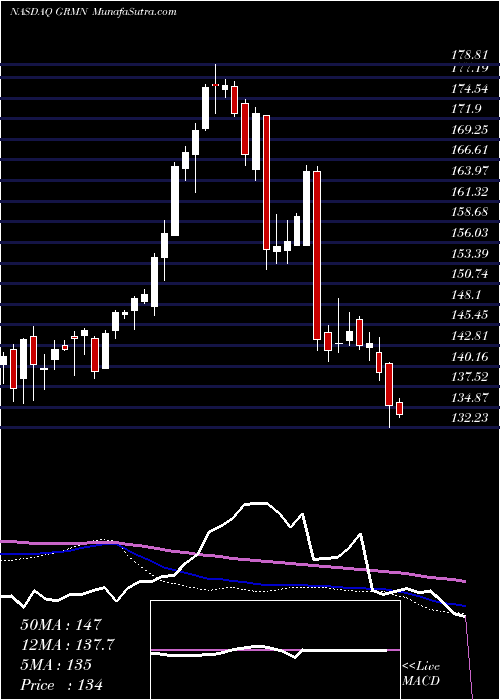Select the 171.9 price axis label

[x=465, y=108]
